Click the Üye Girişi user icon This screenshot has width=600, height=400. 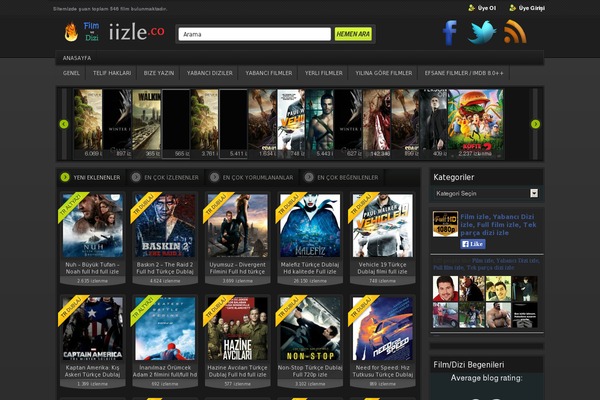pos(512,8)
